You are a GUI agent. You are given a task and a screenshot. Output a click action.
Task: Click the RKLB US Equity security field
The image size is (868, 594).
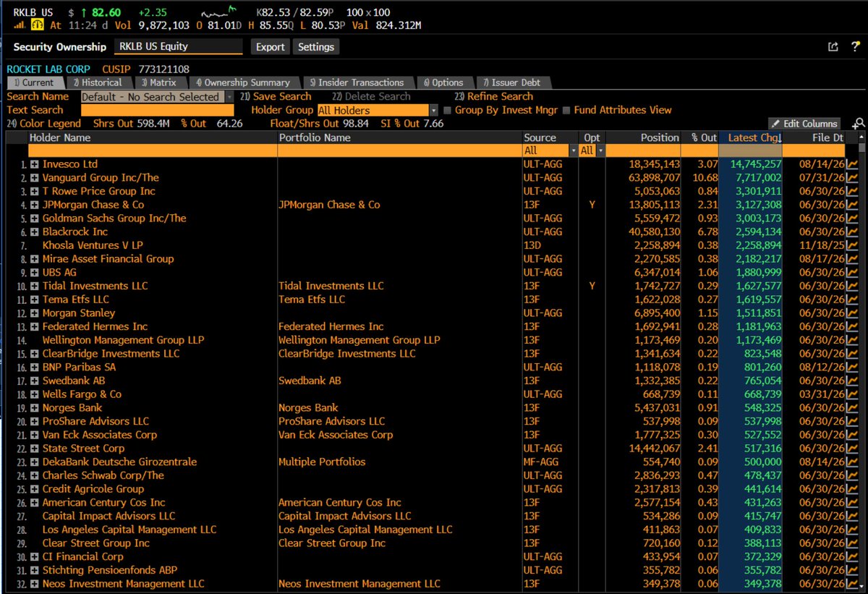coord(179,46)
